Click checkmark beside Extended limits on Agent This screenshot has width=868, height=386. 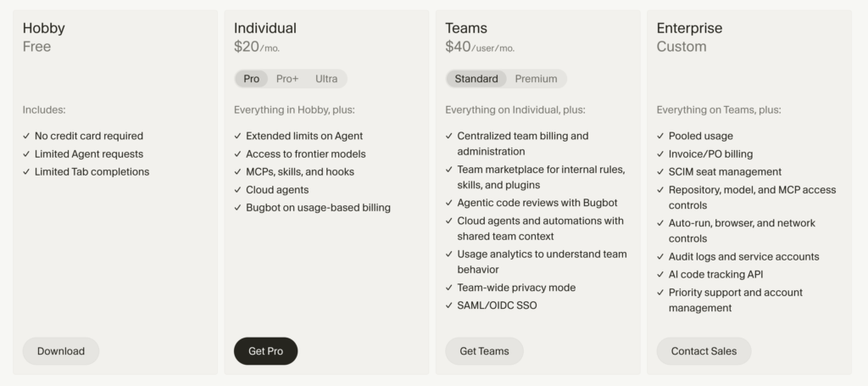click(x=237, y=136)
